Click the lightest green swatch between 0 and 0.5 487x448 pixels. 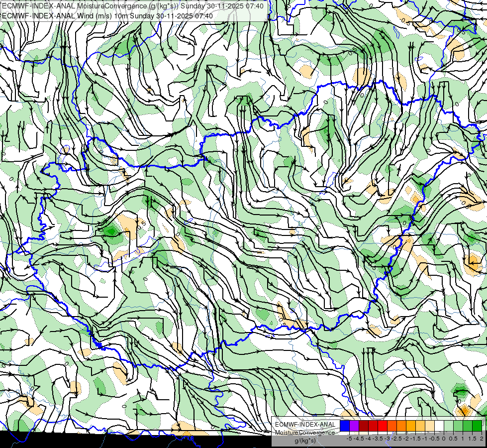pyautogui.click(x=449, y=426)
